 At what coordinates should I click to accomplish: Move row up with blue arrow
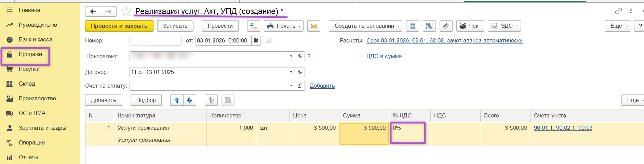pyautogui.click(x=177, y=100)
